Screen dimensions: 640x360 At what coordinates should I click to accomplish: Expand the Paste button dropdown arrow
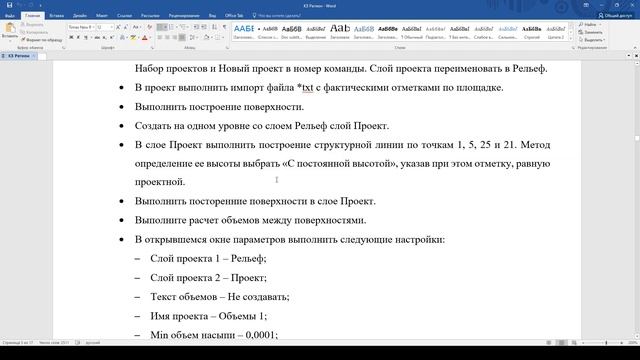(10, 40)
